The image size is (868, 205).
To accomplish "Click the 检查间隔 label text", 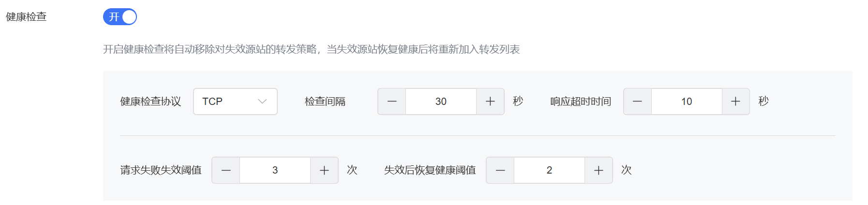I will coord(325,102).
